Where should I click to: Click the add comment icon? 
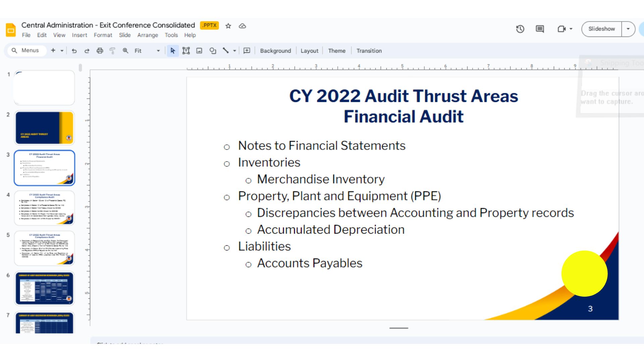tap(247, 51)
